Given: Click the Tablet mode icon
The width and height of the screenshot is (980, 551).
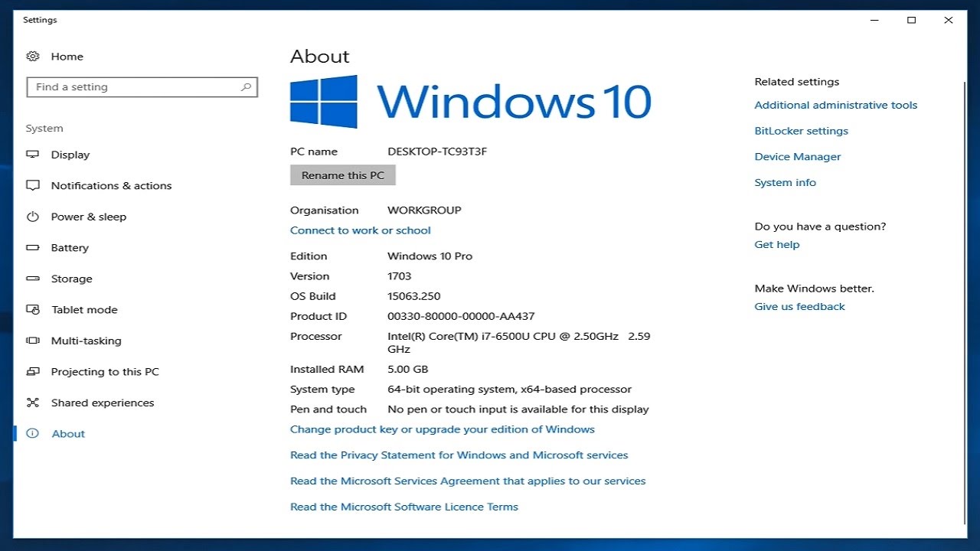Looking at the screenshot, I should click(x=33, y=310).
